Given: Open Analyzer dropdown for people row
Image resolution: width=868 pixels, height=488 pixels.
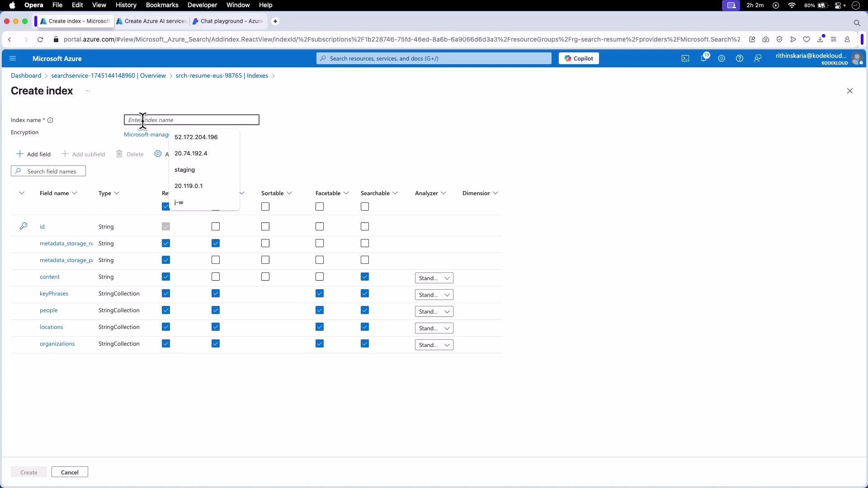Looking at the screenshot, I should click(434, 311).
